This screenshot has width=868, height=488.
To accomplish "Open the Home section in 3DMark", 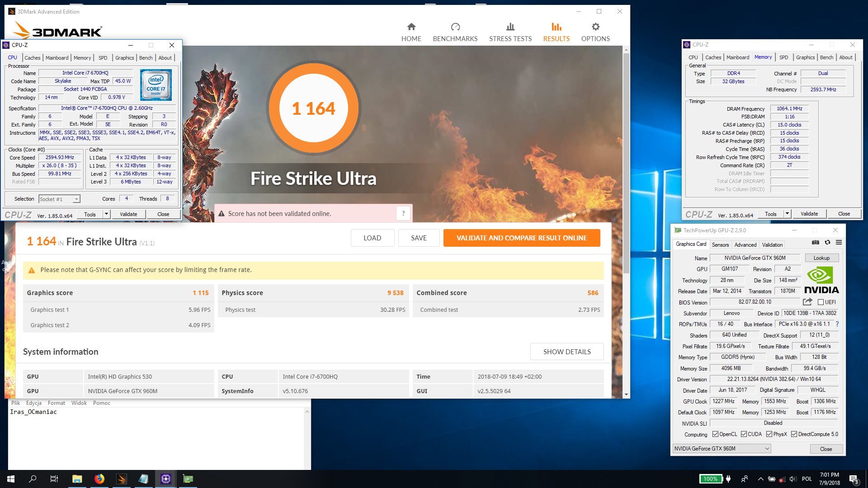I will pyautogui.click(x=411, y=33).
